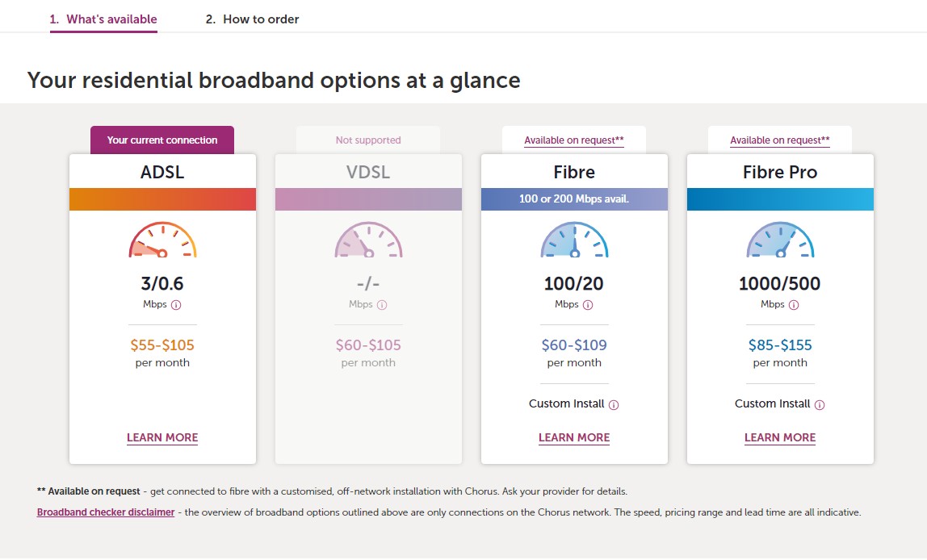Click the Fibre Pro speed gauge icon
Screen dimensions: 927x560
tap(780, 240)
